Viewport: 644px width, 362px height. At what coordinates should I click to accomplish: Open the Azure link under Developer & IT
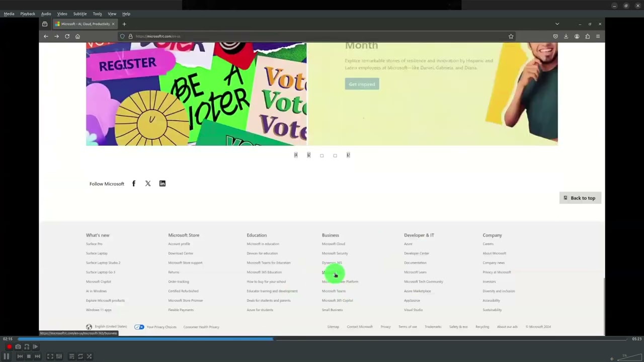(x=408, y=244)
